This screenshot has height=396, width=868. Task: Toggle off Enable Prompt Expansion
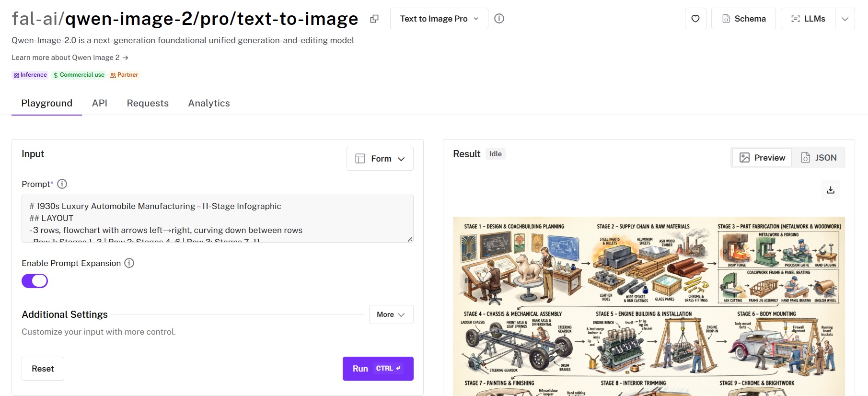[x=35, y=281]
